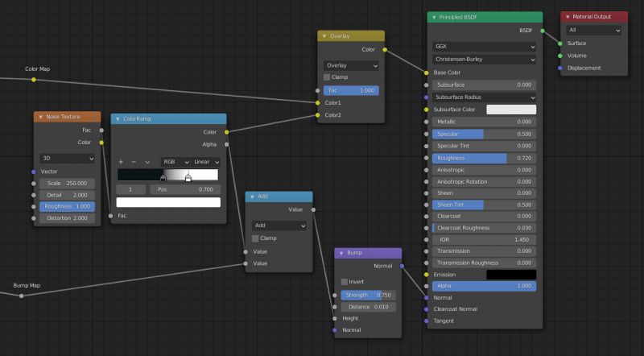The width and height of the screenshot is (644, 356).
Task: Adjust the Sheen Tint slider
Action: [485, 205]
